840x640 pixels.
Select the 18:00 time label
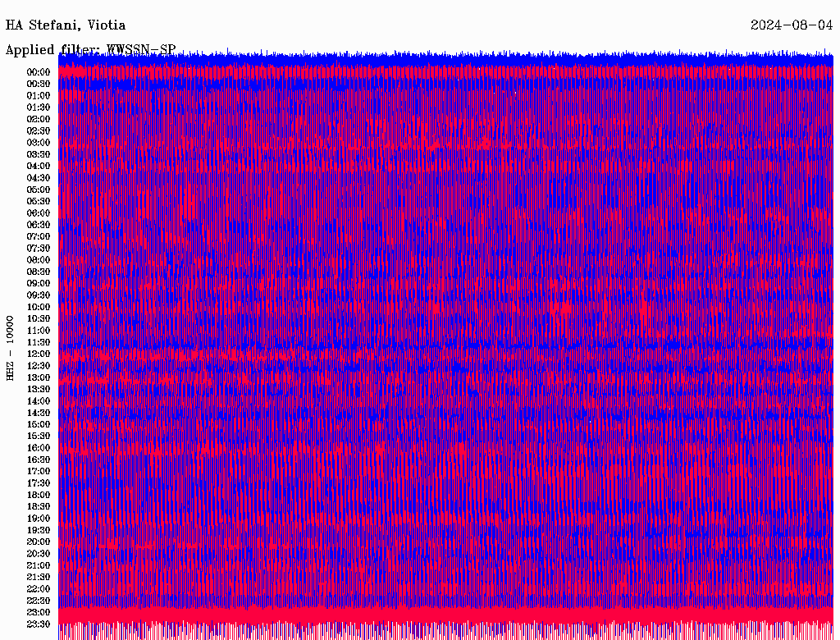(x=39, y=495)
